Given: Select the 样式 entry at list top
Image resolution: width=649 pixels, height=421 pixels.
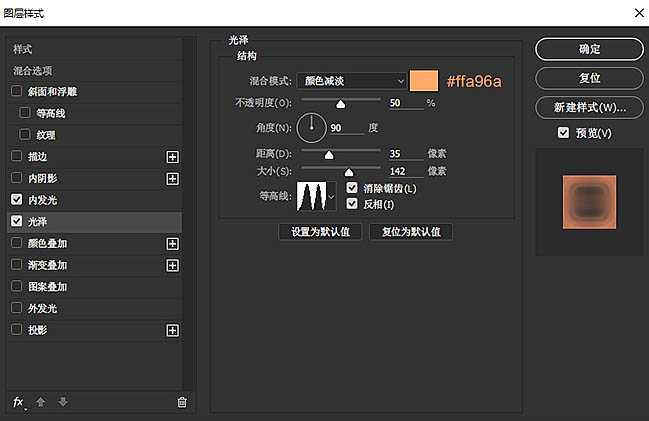Looking at the screenshot, I should click(x=23, y=49).
